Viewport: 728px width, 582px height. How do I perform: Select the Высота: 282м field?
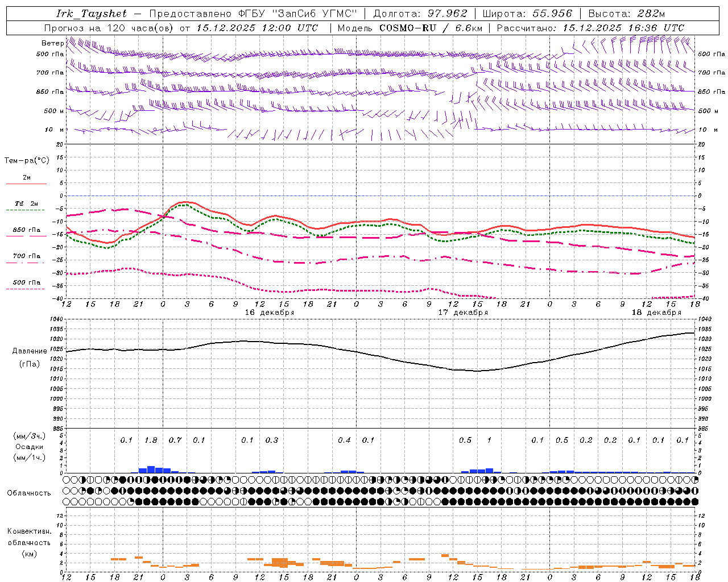click(x=626, y=14)
